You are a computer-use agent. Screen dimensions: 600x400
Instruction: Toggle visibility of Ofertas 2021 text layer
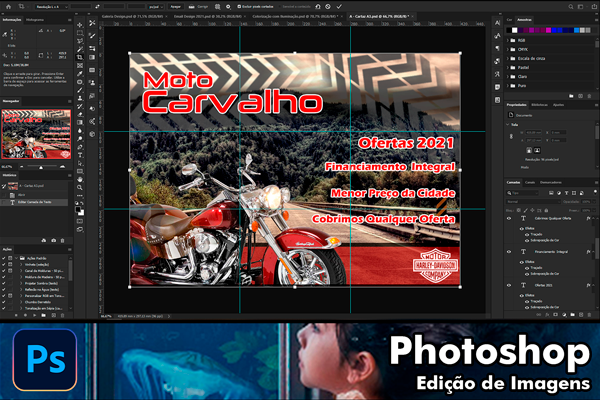(510, 285)
